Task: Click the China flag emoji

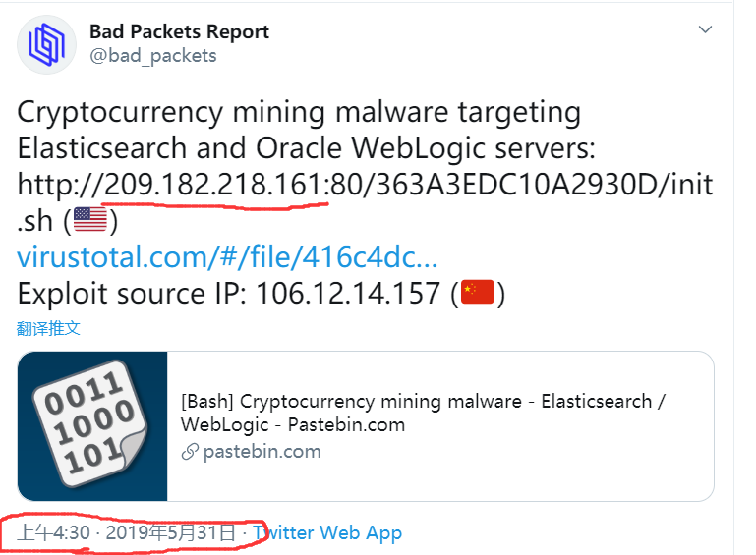Action: click(x=479, y=294)
